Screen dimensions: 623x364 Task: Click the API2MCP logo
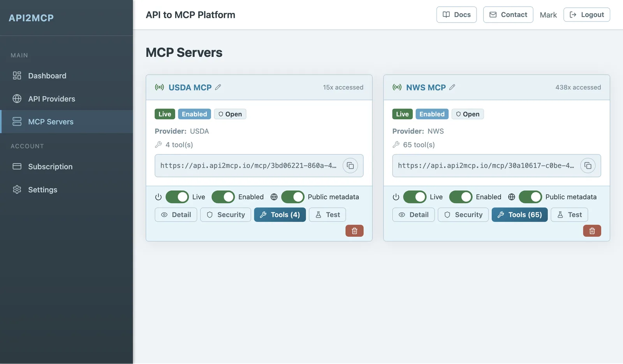click(31, 18)
